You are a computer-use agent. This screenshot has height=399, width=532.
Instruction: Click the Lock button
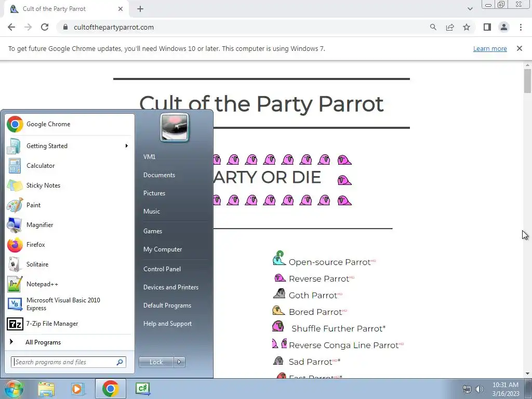point(156,362)
